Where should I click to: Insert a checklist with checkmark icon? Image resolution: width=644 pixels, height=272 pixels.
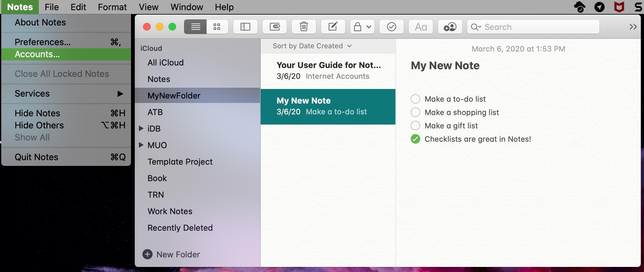[x=392, y=27]
